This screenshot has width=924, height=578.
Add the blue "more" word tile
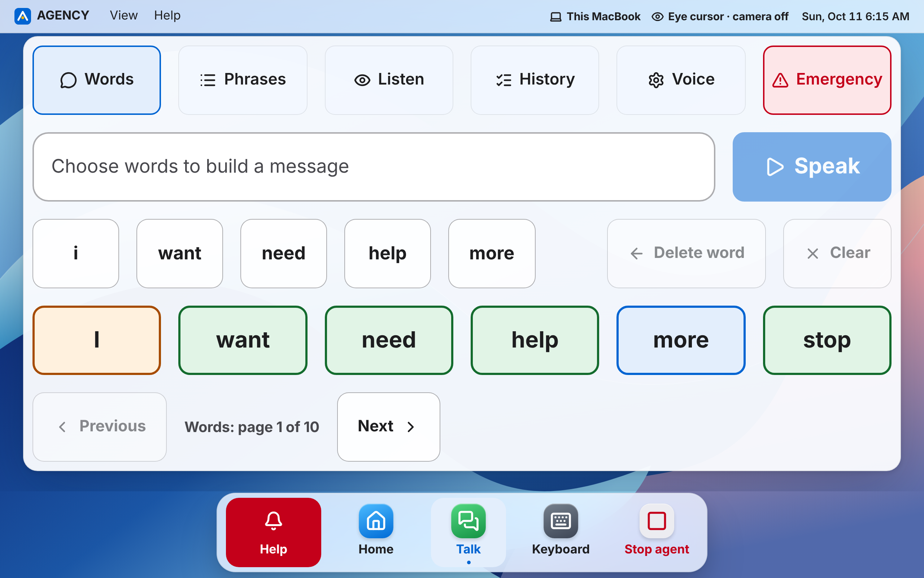(x=681, y=340)
